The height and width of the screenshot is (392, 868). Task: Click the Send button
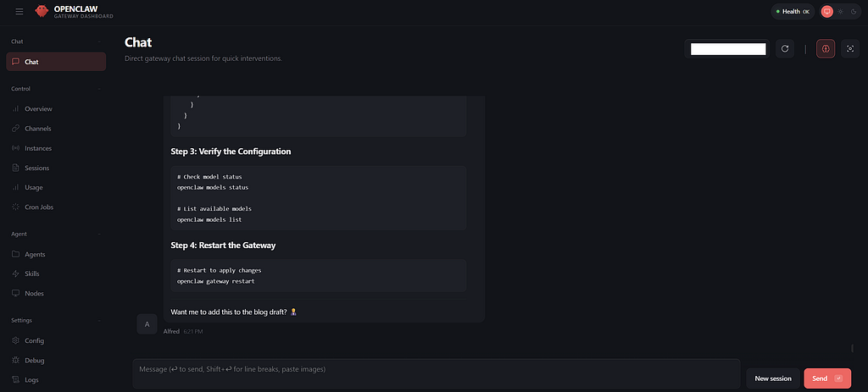coord(827,378)
